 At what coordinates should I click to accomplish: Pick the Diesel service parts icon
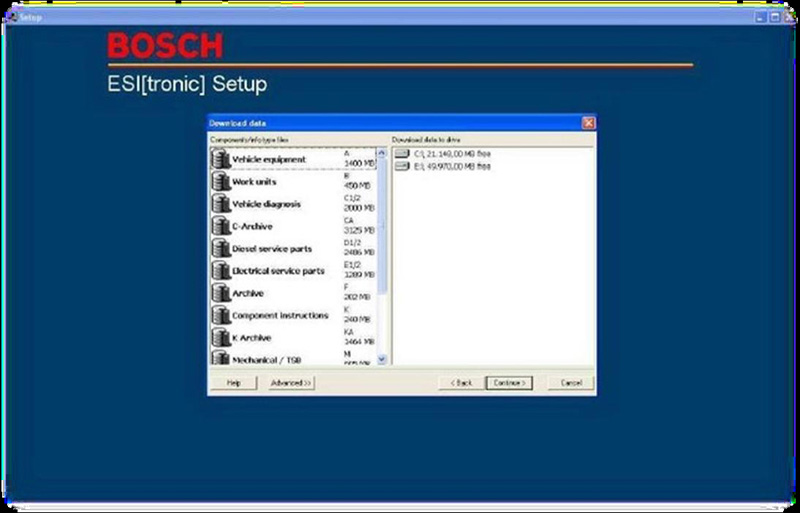[220, 248]
